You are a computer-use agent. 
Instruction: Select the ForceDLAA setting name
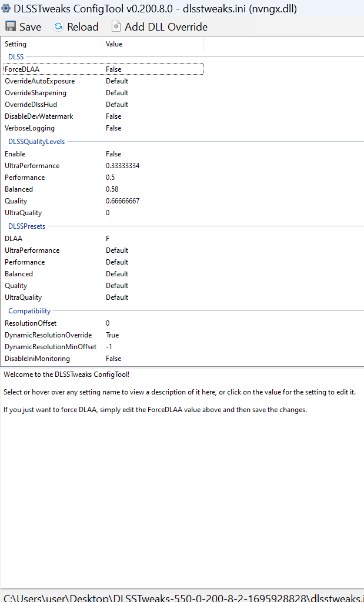(x=22, y=69)
